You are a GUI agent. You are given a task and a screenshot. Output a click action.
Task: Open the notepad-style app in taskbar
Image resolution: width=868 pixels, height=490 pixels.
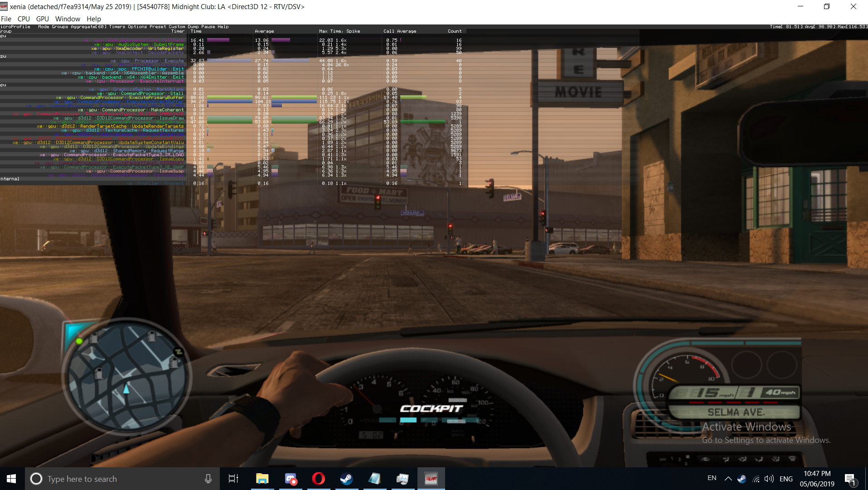375,479
